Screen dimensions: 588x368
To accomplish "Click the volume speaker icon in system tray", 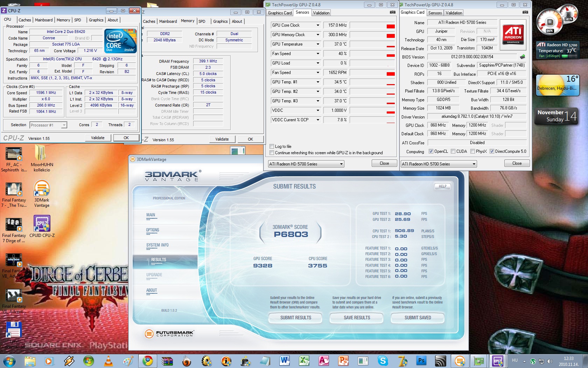I will coord(549,361).
